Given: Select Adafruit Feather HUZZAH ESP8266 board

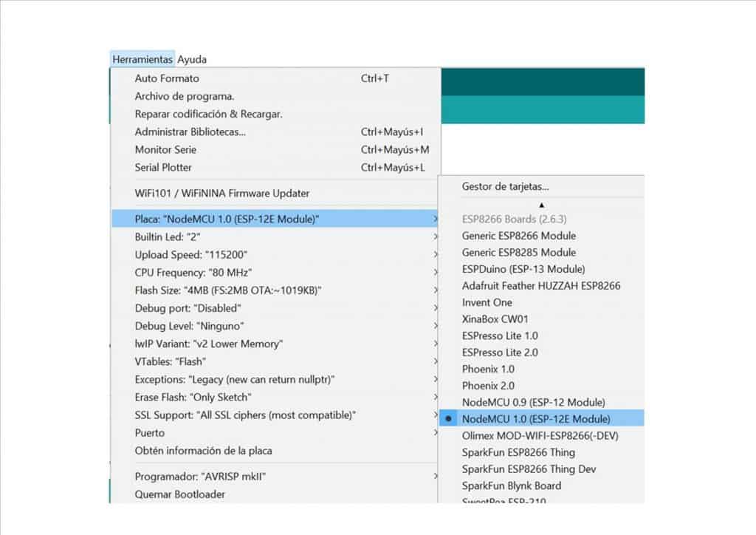Looking at the screenshot, I should pyautogui.click(x=540, y=286).
